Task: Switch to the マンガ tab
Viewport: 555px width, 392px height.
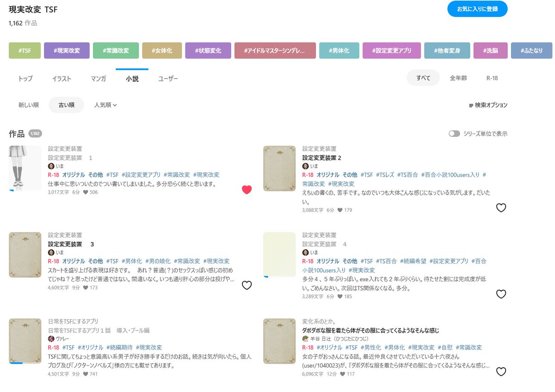Action: 98,78
